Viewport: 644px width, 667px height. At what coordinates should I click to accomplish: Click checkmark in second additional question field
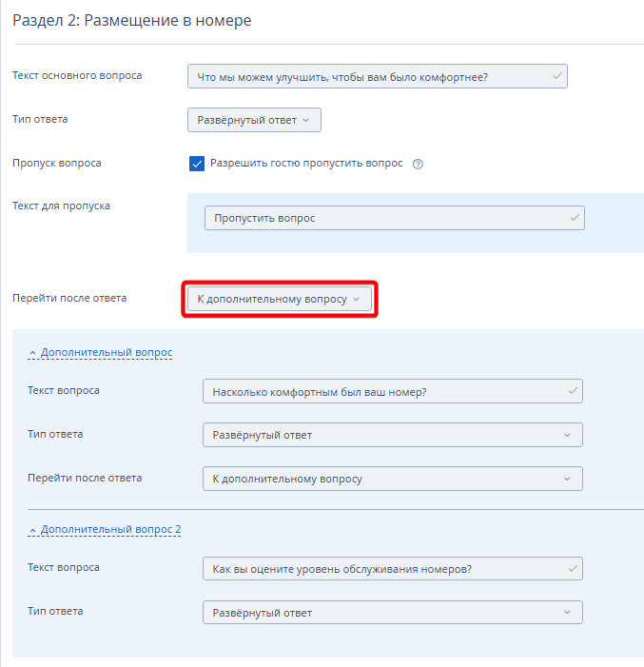click(x=573, y=568)
